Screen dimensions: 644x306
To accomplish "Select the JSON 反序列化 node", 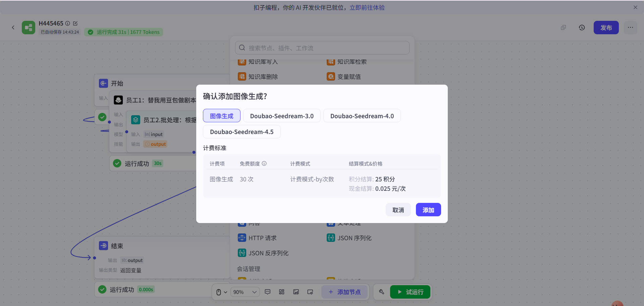I will [x=263, y=253].
